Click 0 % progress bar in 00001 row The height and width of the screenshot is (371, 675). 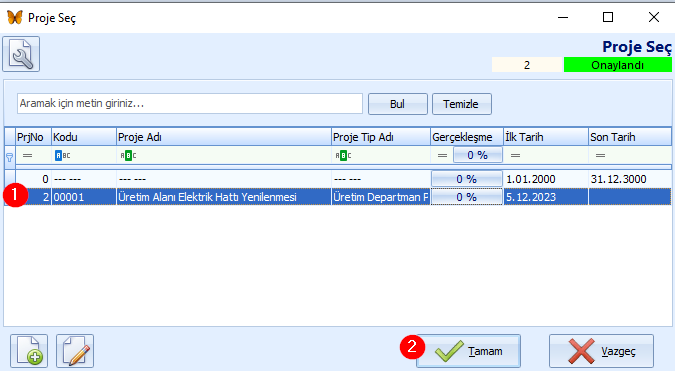[x=467, y=197]
